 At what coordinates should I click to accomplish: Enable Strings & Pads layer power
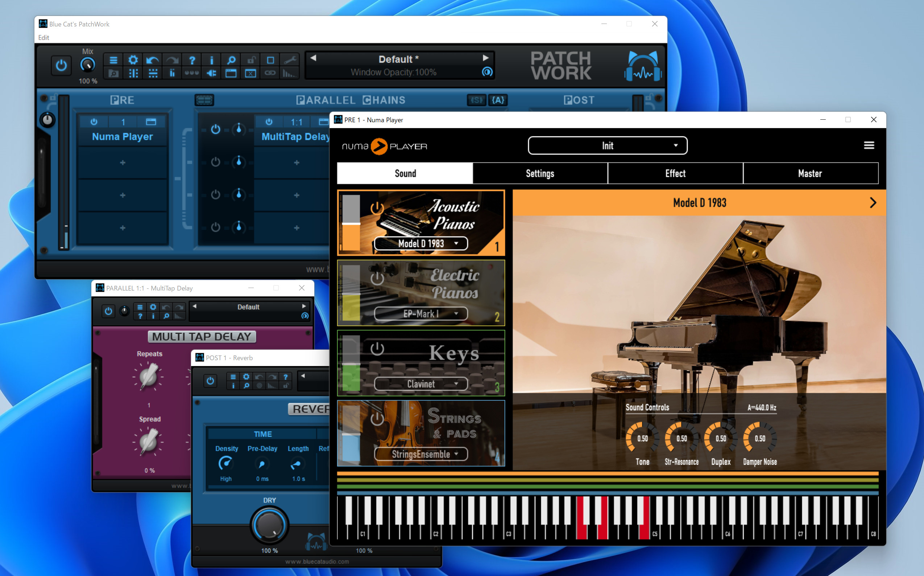[x=377, y=419]
